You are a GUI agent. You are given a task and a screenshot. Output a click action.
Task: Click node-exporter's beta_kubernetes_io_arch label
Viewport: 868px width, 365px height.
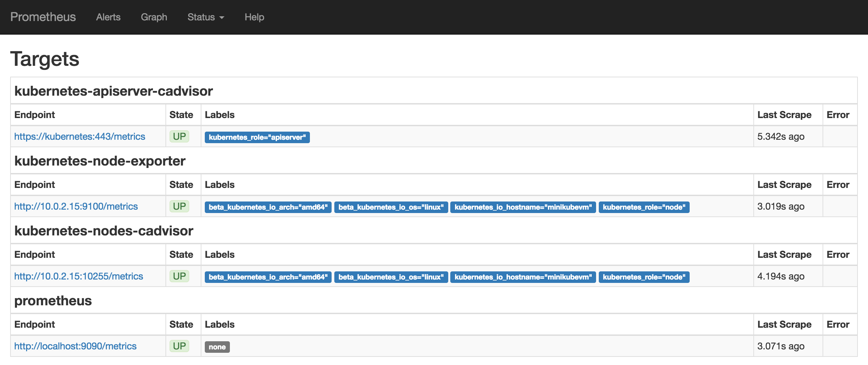point(268,207)
